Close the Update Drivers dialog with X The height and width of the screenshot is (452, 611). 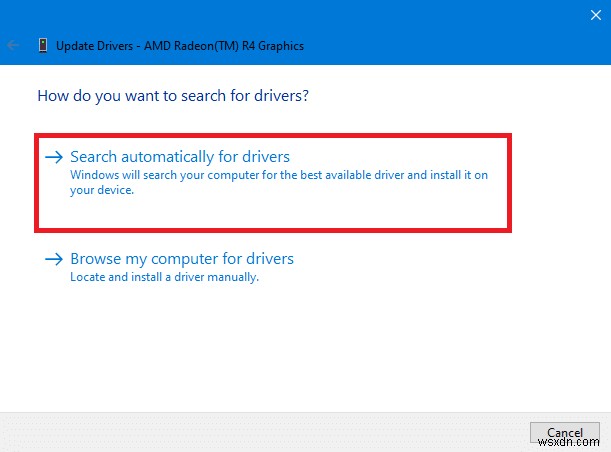click(595, 15)
